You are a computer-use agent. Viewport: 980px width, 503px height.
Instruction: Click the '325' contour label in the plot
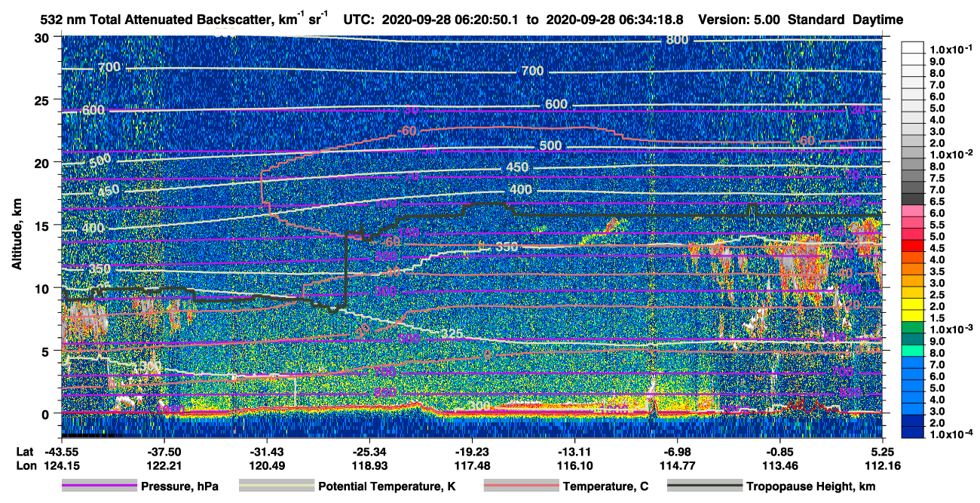point(452,334)
